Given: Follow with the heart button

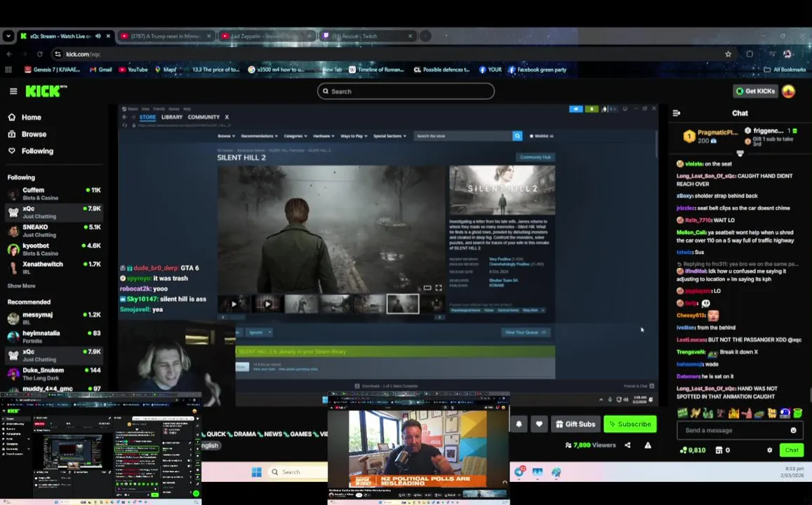Looking at the screenshot, I should 539,424.
